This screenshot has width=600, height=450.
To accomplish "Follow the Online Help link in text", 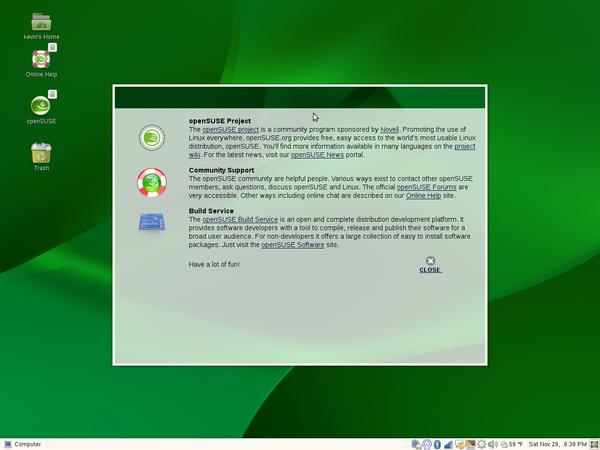I will tap(423, 196).
